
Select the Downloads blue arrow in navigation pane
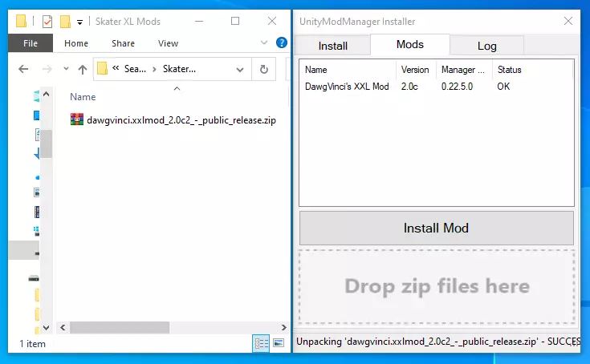[x=37, y=153]
